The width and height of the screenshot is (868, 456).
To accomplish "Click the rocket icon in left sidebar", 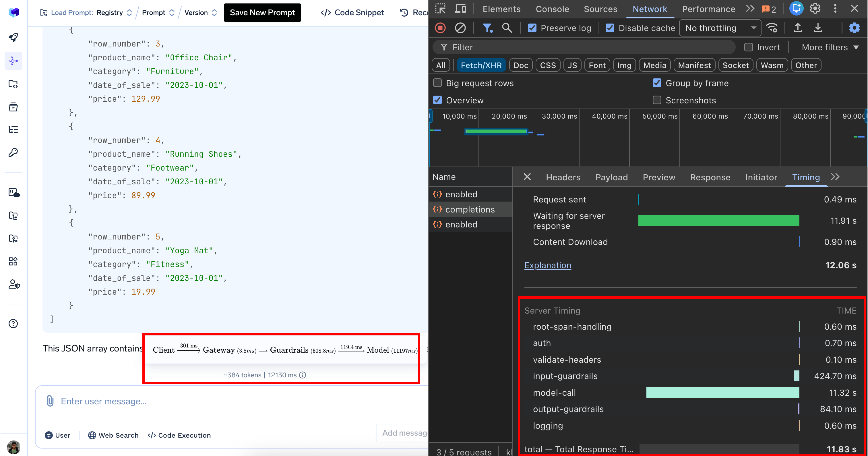I will coord(13,37).
